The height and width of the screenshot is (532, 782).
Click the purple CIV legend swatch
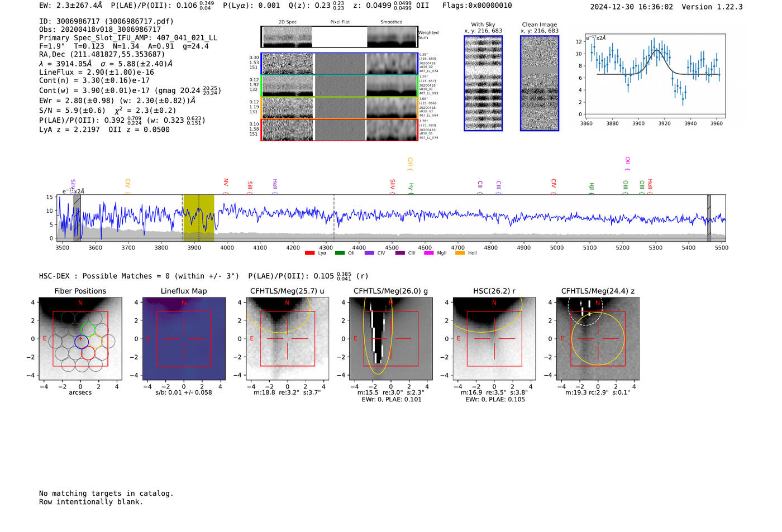pyautogui.click(x=369, y=253)
